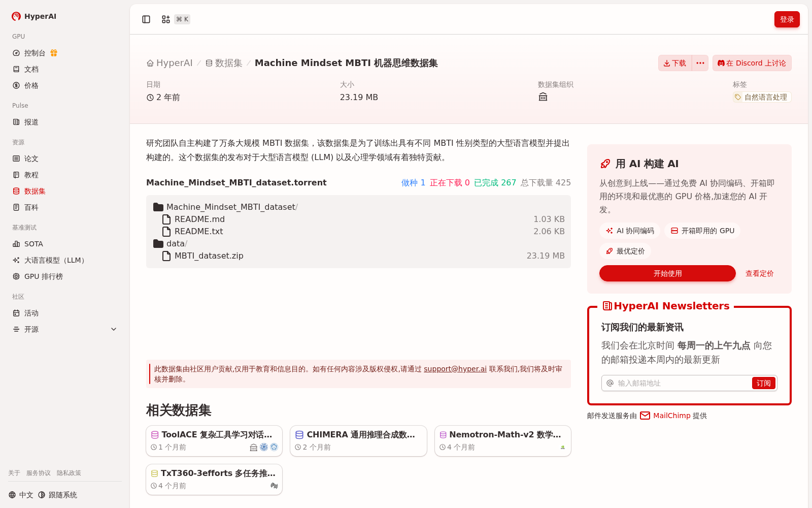812x508 pixels.
Task: Select MBTI_dataset.zip file
Action: coord(358,256)
